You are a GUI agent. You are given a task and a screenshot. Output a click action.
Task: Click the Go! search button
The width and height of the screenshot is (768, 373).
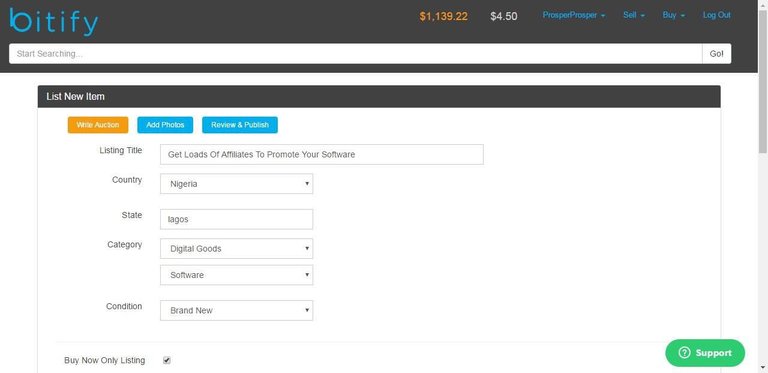717,54
